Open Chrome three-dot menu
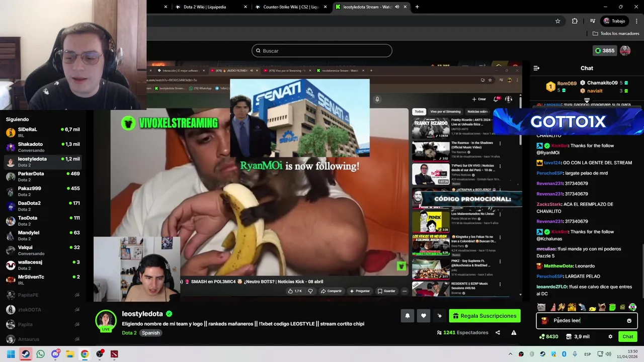Image resolution: width=644 pixels, height=362 pixels. [x=636, y=21]
